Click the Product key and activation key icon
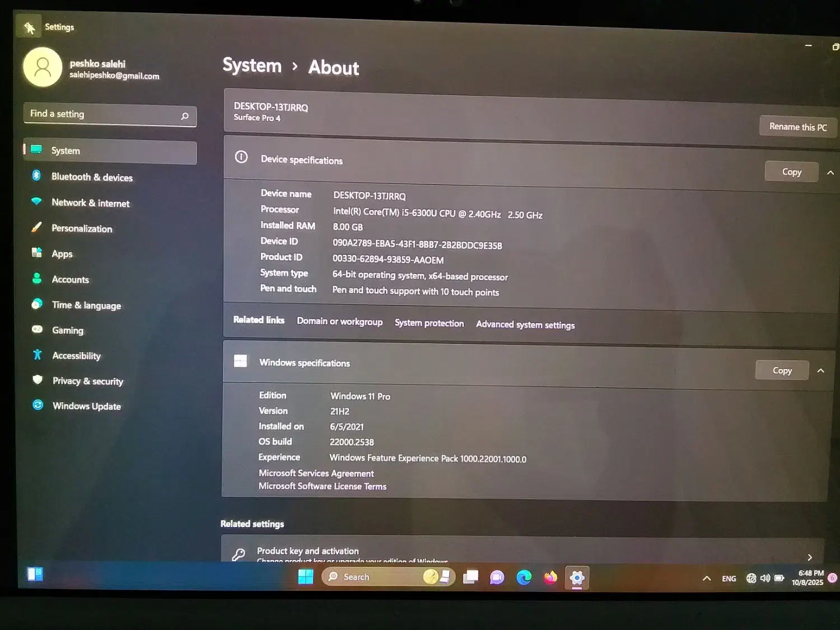The image size is (840, 630). (239, 554)
